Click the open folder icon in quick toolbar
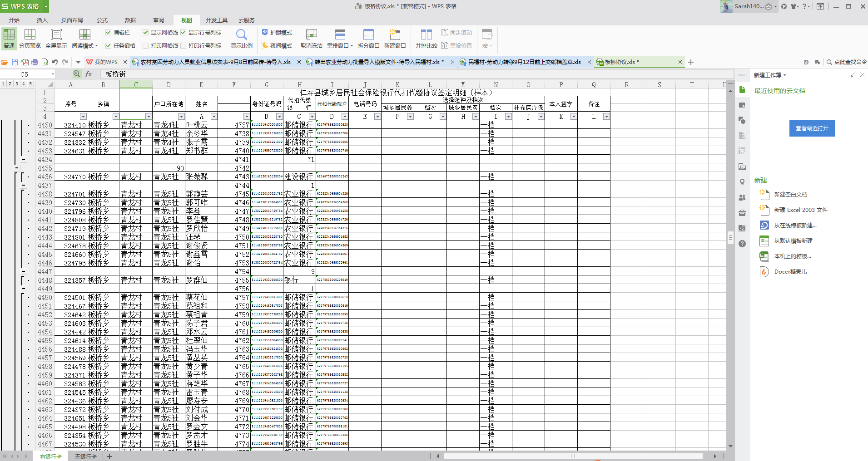Viewport: 868px width, 461px height. [x=5, y=62]
